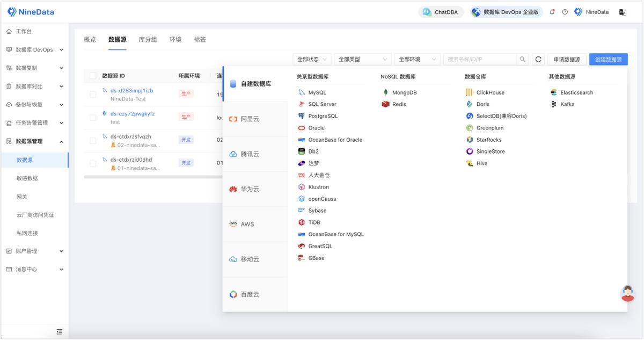The image size is (644, 340).
Task: Collapse the sidebar with bottom menu icon
Action: (x=60, y=332)
